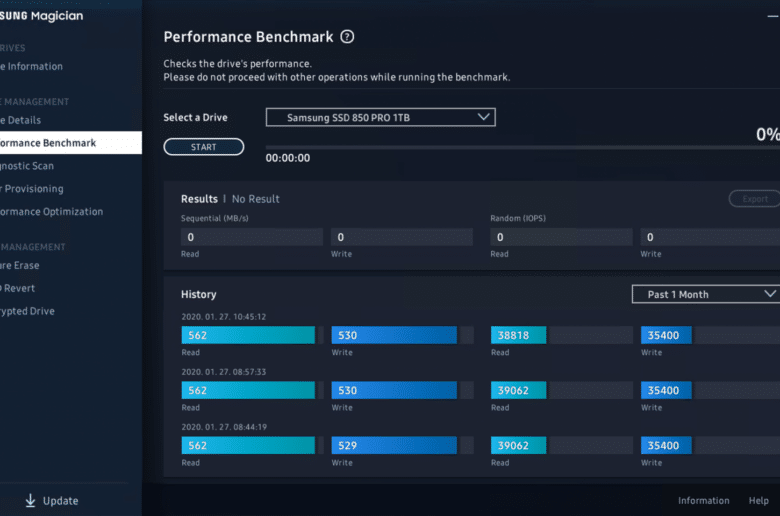The image size is (780, 516).
Task: Click the Results random write value field
Action: tap(710, 237)
